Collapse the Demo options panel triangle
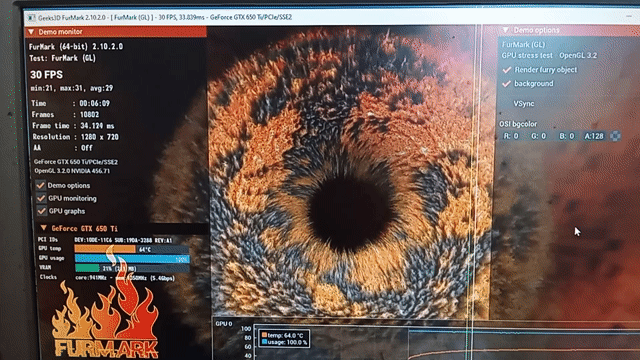 [x=506, y=30]
